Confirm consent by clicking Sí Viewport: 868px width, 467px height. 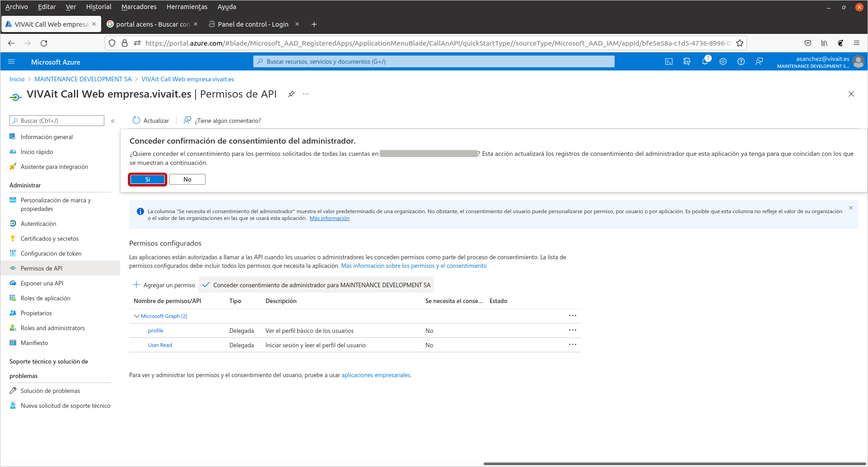(x=147, y=179)
